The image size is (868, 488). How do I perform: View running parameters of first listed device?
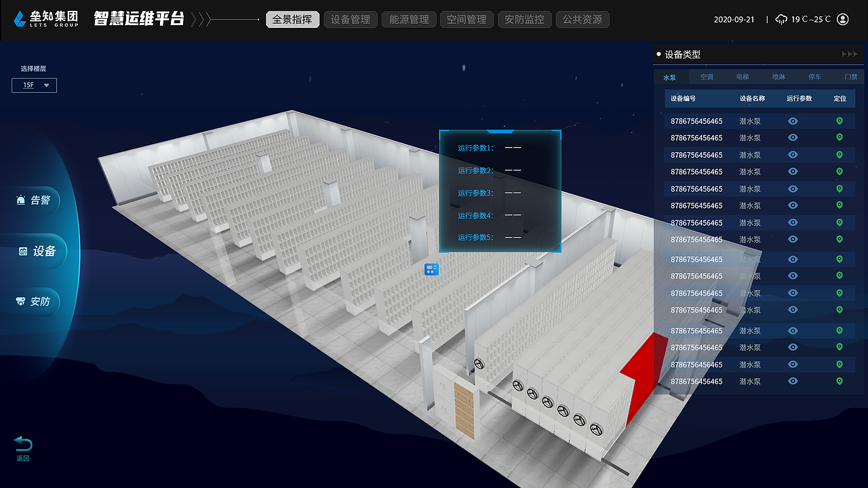pos(793,121)
